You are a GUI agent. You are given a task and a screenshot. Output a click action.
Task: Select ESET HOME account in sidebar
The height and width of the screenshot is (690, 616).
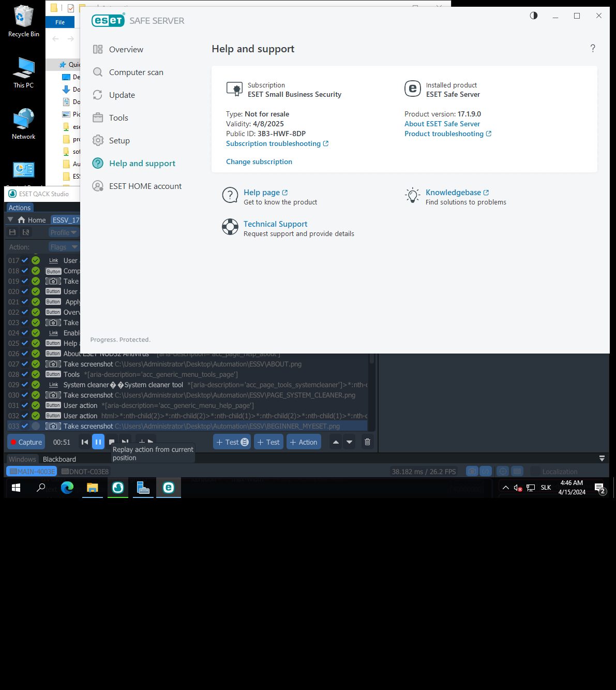pos(145,186)
